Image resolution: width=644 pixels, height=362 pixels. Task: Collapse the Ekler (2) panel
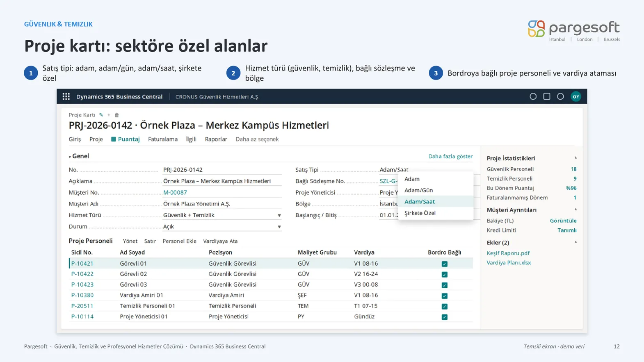575,242
